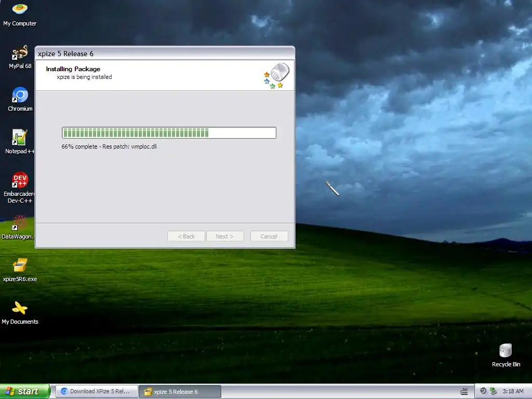Select the xpize5R6.exe file icon
532x399 pixels.
(20, 270)
